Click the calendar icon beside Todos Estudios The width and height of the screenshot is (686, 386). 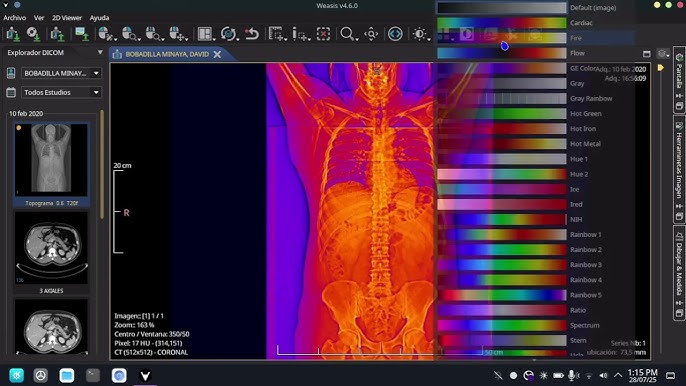pyautogui.click(x=11, y=92)
